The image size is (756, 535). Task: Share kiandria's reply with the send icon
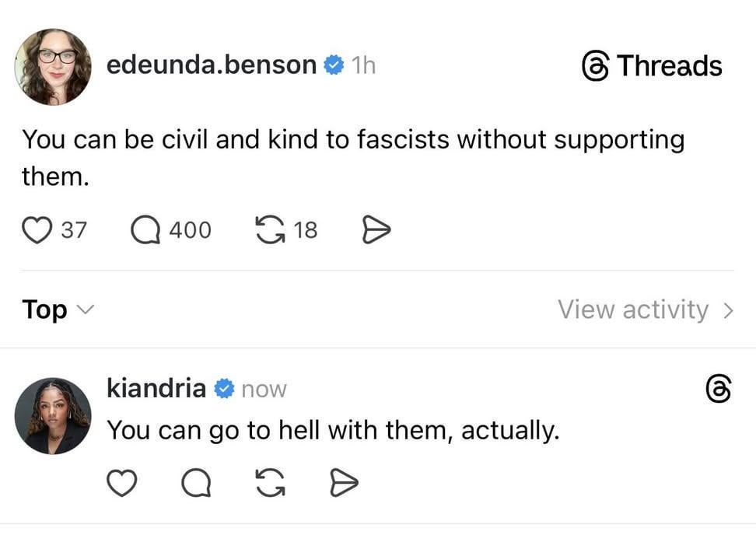pos(344,484)
